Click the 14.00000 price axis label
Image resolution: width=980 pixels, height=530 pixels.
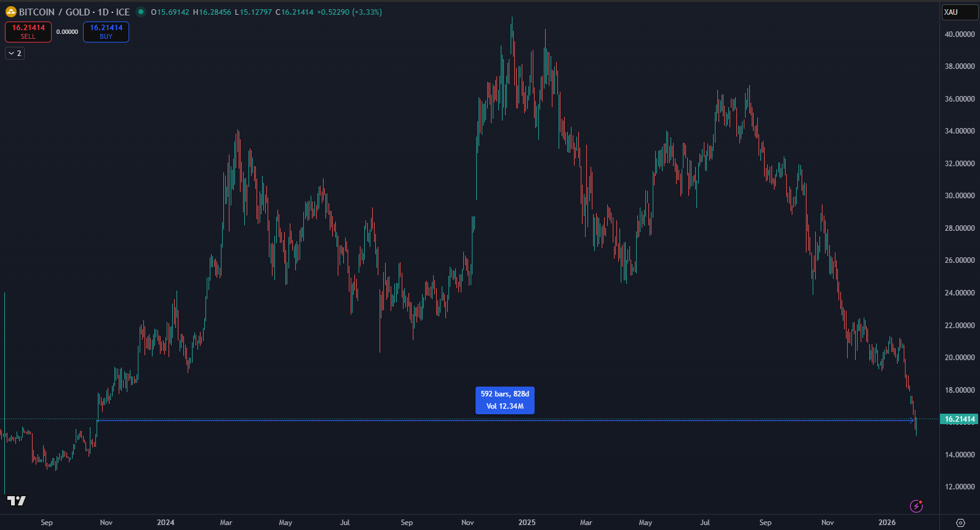coord(960,455)
